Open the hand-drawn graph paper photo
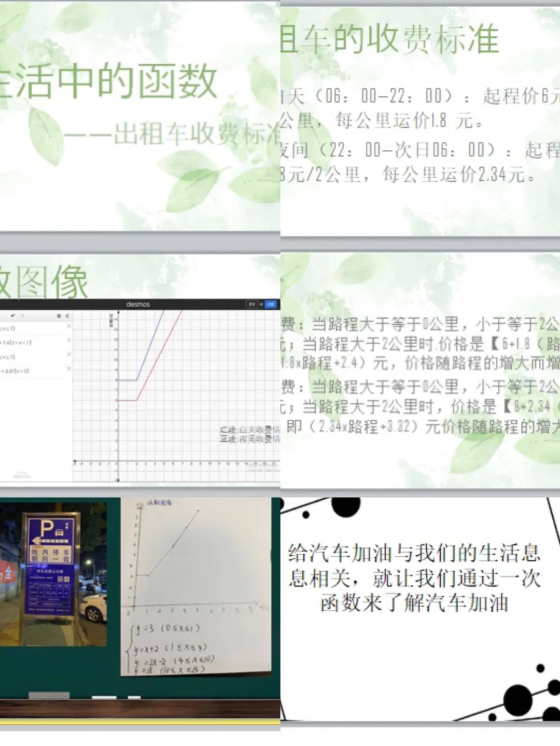The image size is (560, 746). [x=196, y=586]
